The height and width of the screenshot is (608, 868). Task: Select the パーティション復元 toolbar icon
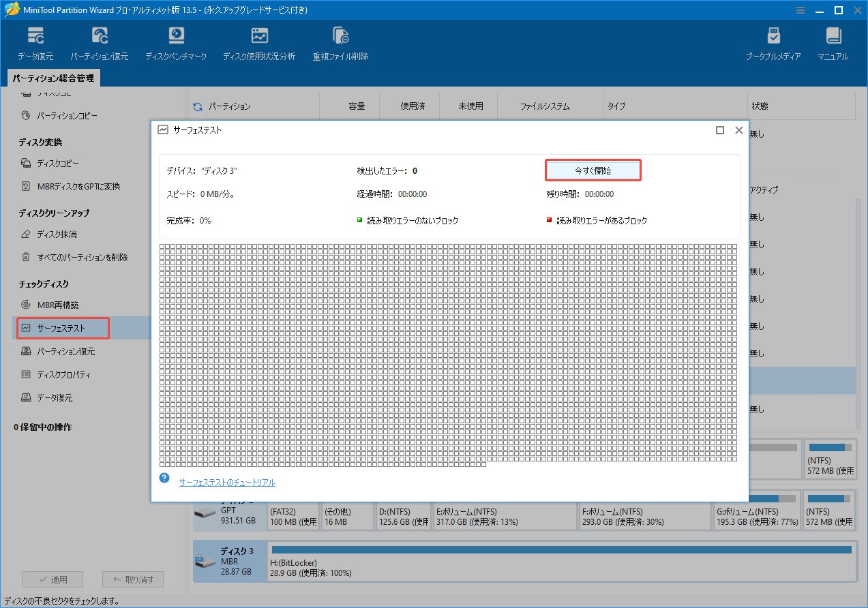click(100, 42)
